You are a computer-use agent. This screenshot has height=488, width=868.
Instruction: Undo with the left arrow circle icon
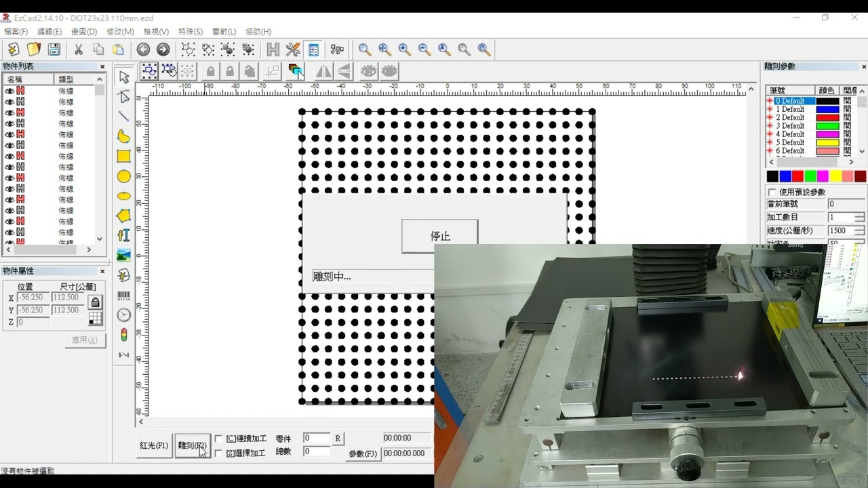click(x=143, y=49)
